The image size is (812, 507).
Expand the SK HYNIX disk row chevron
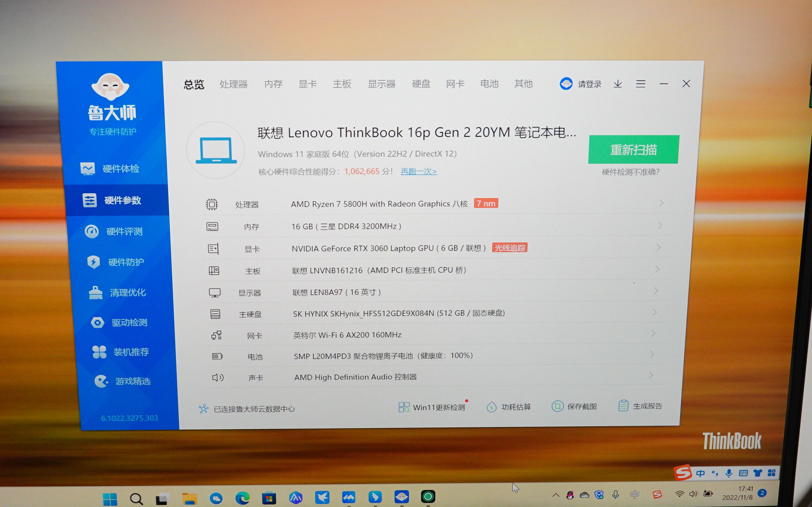click(654, 312)
